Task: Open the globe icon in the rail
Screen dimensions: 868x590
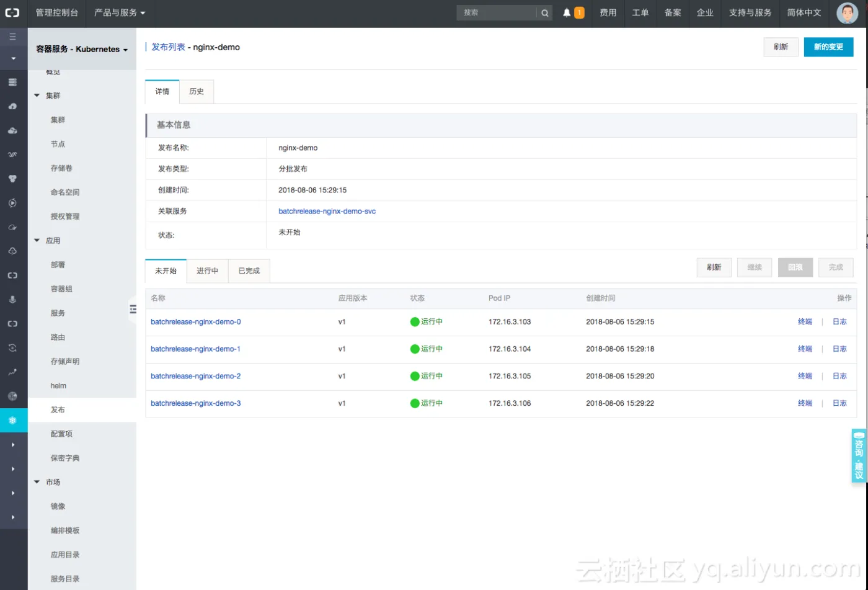Action: pos(12,396)
